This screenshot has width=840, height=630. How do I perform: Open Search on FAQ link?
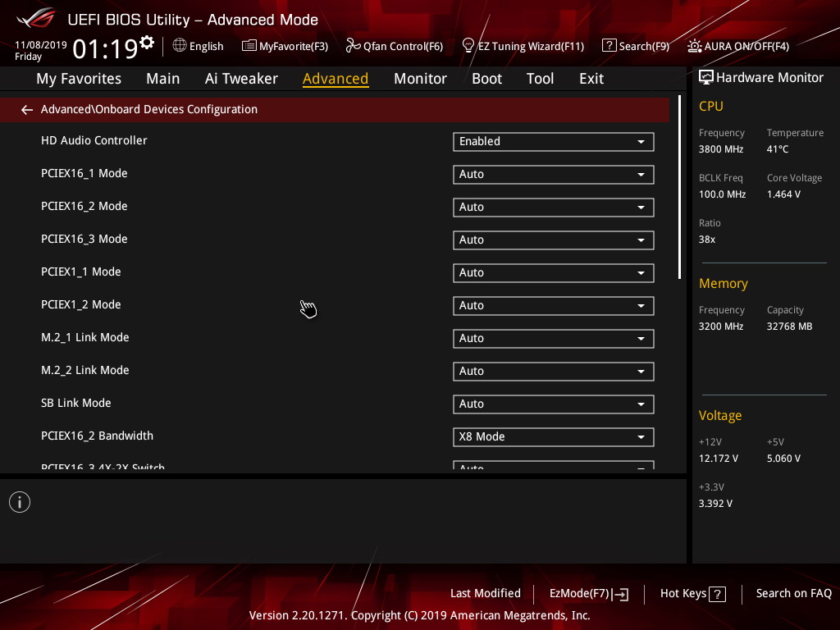793,594
